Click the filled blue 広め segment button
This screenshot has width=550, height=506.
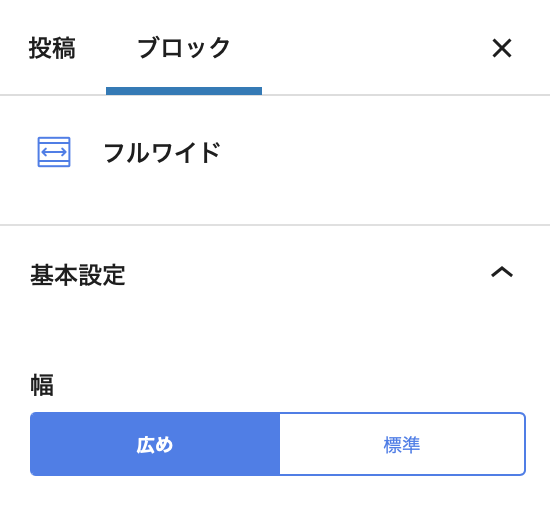tap(155, 444)
